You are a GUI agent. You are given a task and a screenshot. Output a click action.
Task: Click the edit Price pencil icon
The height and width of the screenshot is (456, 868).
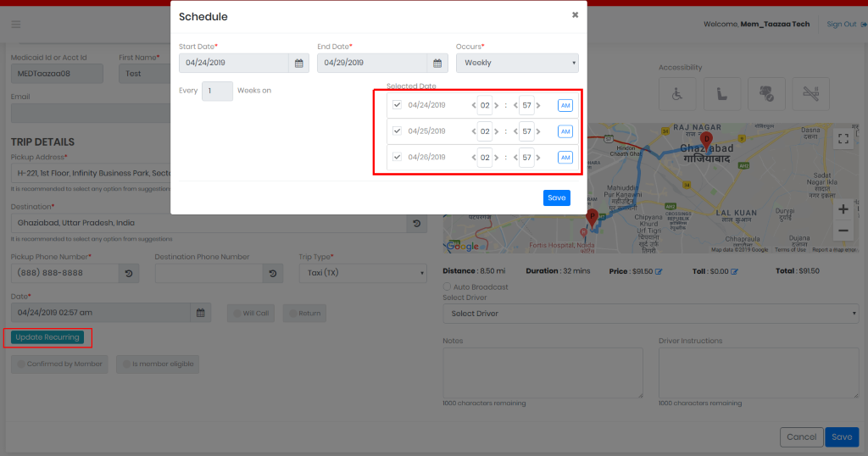click(x=659, y=272)
